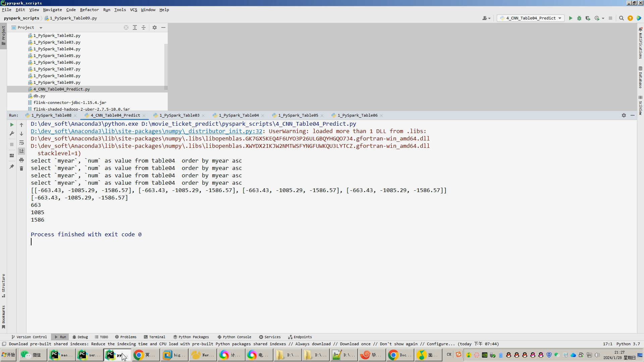The image size is (644, 362).
Task: Toggle pin tab in Run panel
Action: [12, 167]
